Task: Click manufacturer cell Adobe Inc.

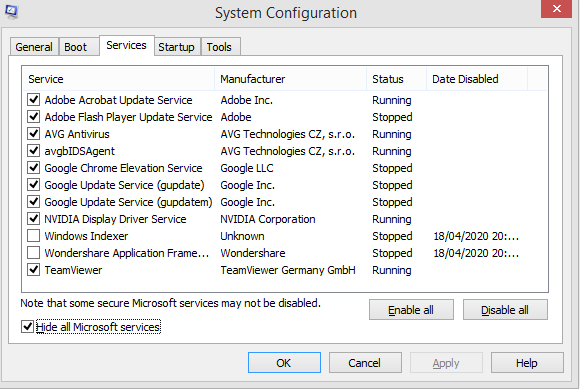Action: point(246,100)
